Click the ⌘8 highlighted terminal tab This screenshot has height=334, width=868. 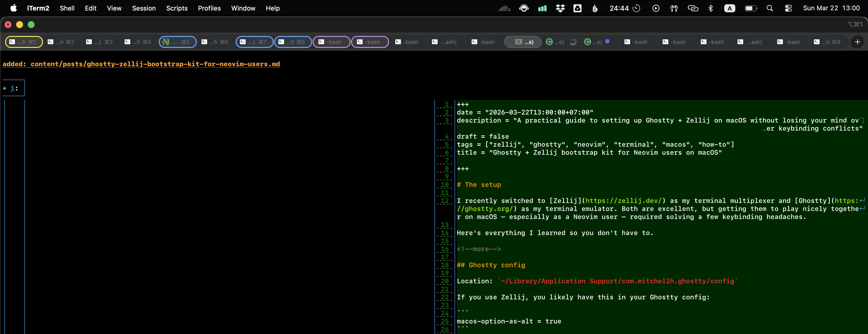293,42
